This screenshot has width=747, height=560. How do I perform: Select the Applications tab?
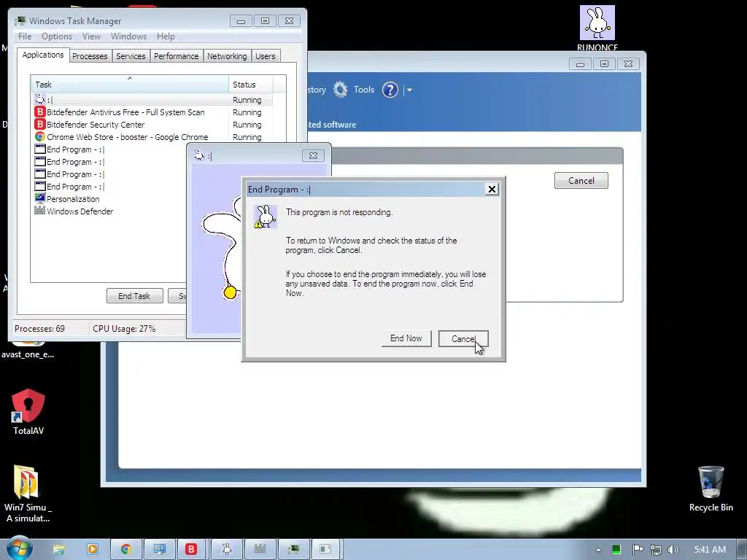pos(43,55)
